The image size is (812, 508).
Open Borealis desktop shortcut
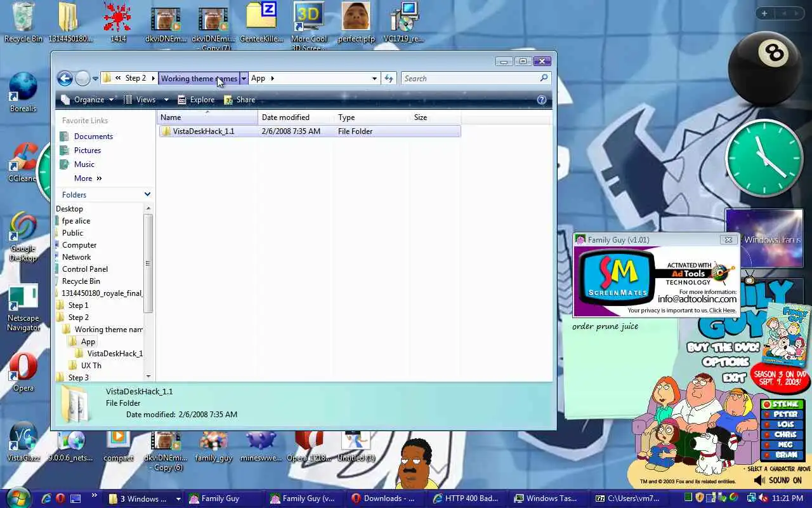[23, 92]
